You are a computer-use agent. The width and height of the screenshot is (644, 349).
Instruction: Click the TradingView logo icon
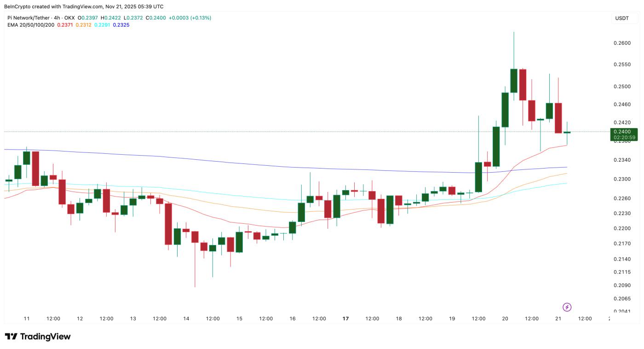tap(11, 337)
